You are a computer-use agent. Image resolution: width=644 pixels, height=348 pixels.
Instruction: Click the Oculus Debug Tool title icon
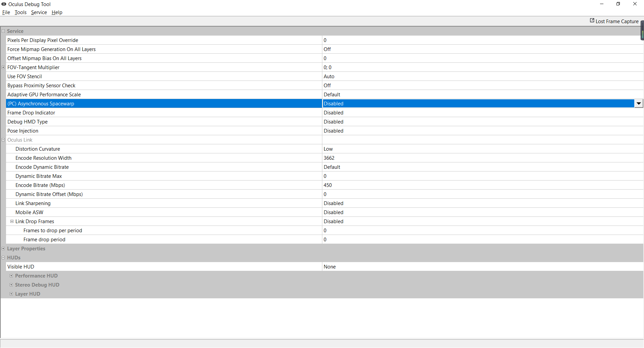click(x=4, y=4)
